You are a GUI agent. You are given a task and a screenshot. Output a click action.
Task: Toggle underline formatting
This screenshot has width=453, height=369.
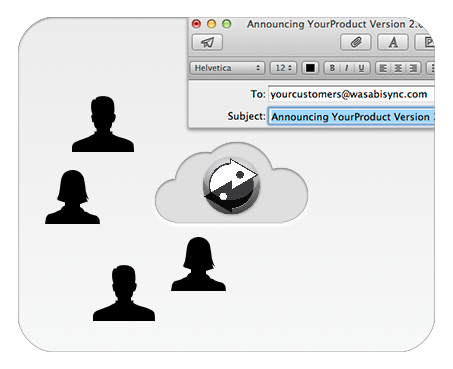[x=361, y=68]
